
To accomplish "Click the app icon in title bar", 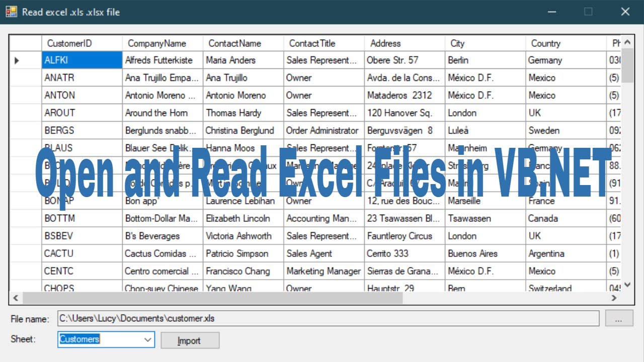I will [11, 11].
